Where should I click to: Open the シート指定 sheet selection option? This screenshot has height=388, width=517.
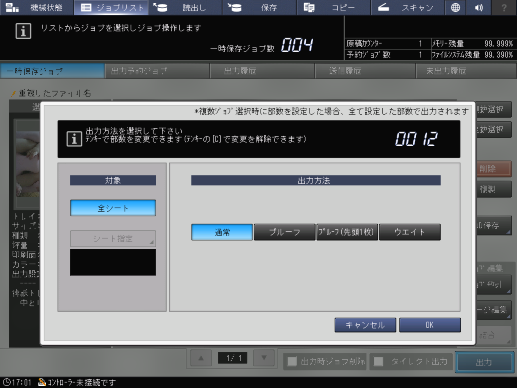pyautogui.click(x=113, y=238)
